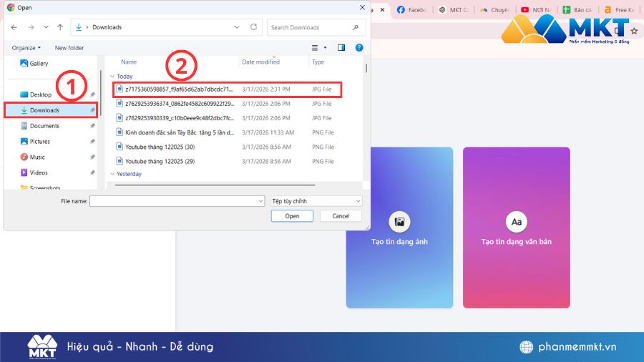Select file z7629253930339_c10b0eee9c48f2dbc7fc
The width and height of the screenshot is (644, 362).
coord(227,118)
